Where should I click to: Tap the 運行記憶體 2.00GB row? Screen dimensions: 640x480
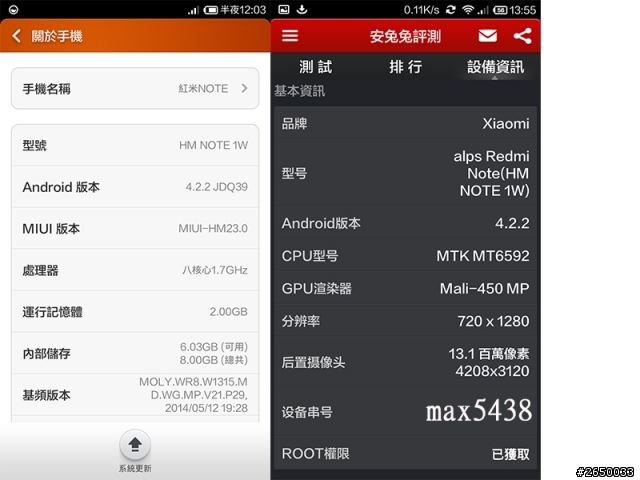click(135, 312)
